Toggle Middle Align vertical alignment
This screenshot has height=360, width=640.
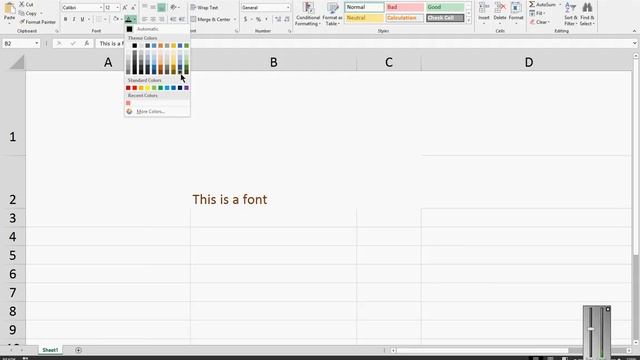[x=153, y=7]
